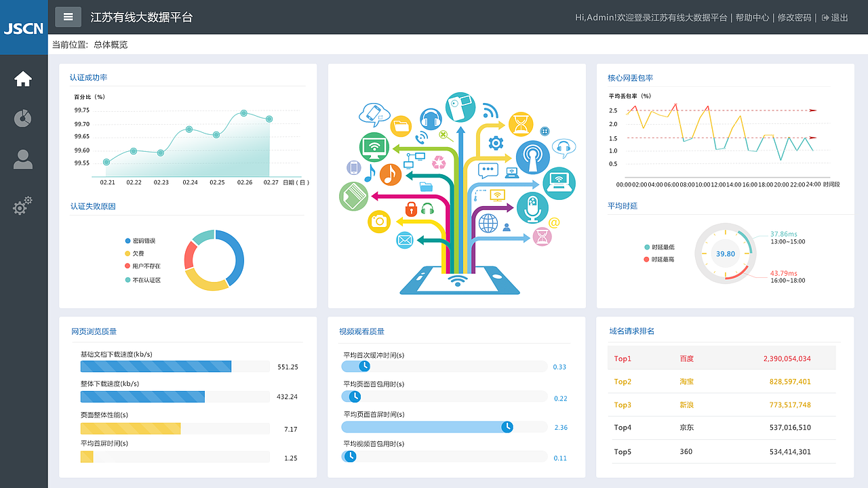Click the camcorder icon in the tree graphic
Viewport: 868px width, 488px height.
[x=460, y=107]
